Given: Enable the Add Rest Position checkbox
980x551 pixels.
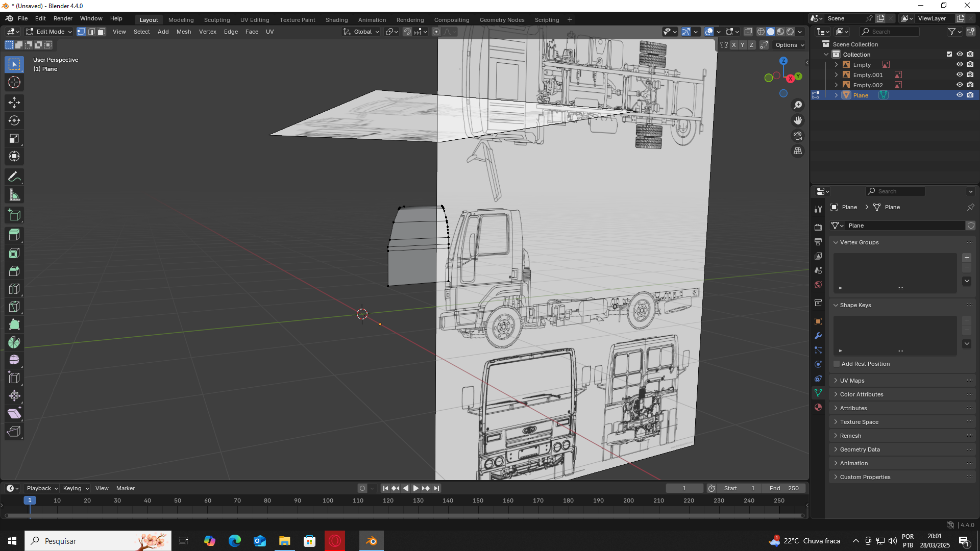Looking at the screenshot, I should (x=837, y=364).
